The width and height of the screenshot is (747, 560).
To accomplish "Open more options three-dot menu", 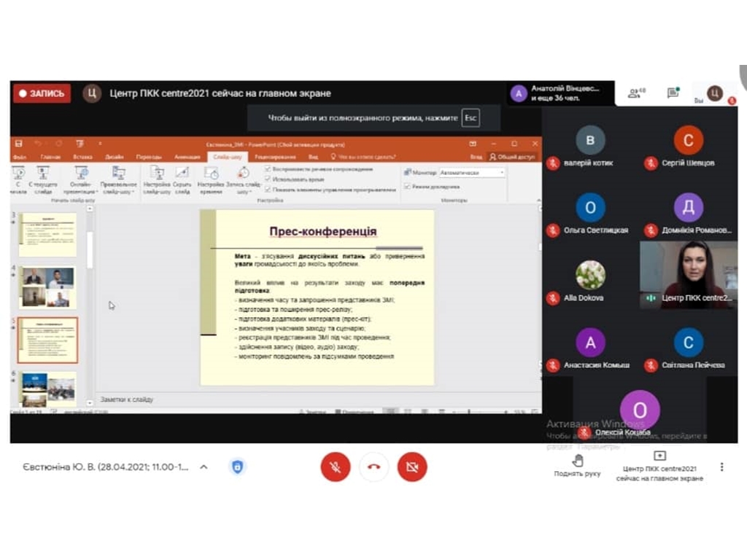I will tap(721, 467).
